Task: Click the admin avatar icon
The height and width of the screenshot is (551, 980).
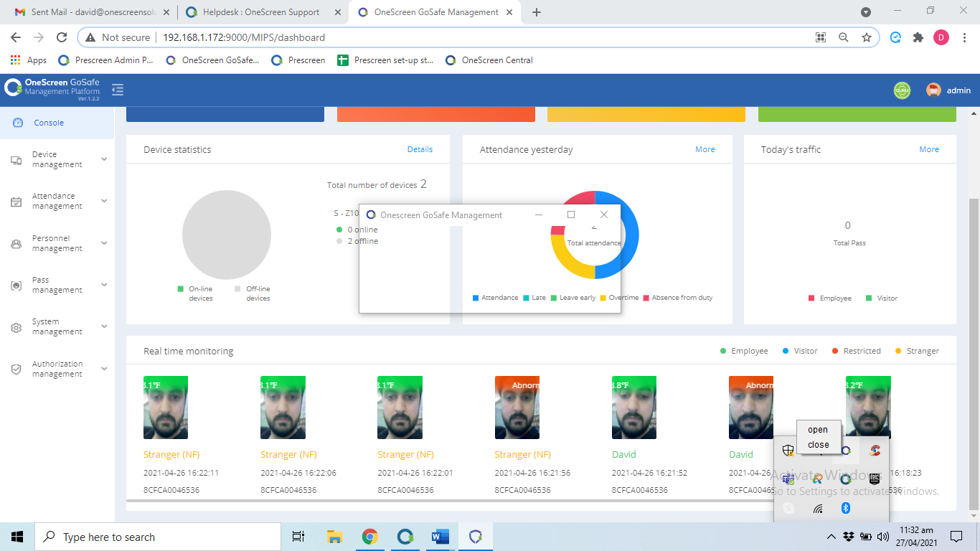Action: tap(933, 90)
